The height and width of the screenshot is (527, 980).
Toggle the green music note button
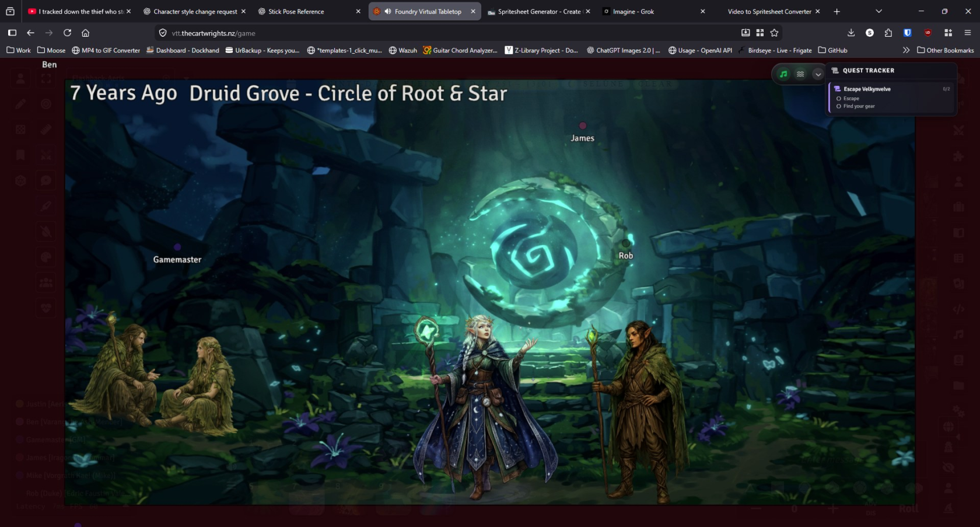[783, 74]
